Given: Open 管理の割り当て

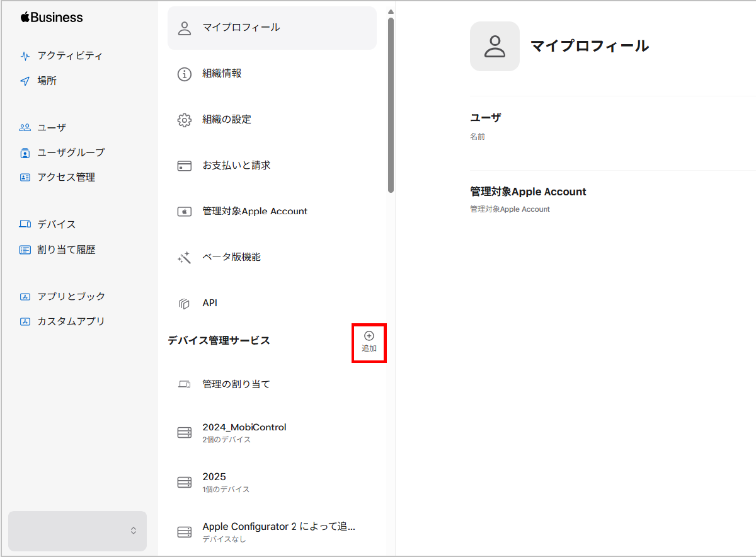Looking at the screenshot, I should [x=272, y=384].
